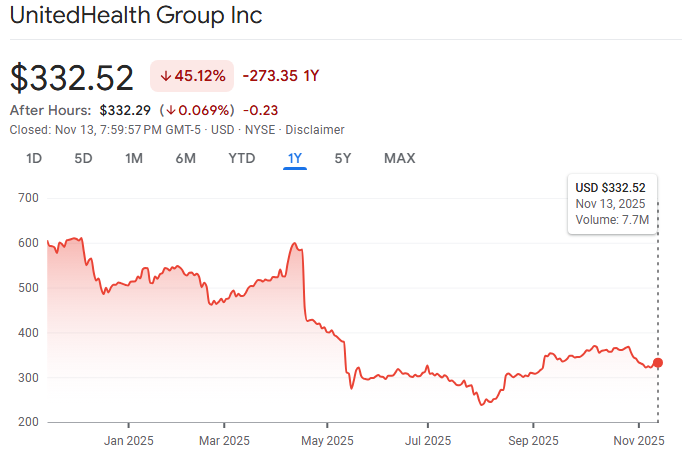Click the $332.52 stock price
Screen dimensions: 682x457
[x=71, y=77]
